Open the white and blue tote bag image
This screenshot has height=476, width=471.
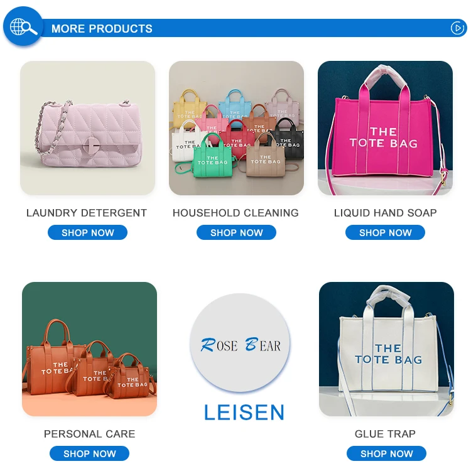(386, 349)
